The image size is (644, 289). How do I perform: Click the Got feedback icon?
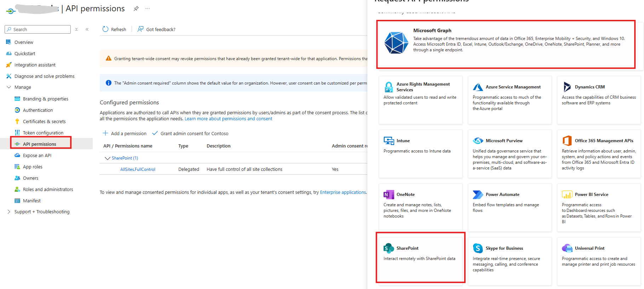coord(140,29)
